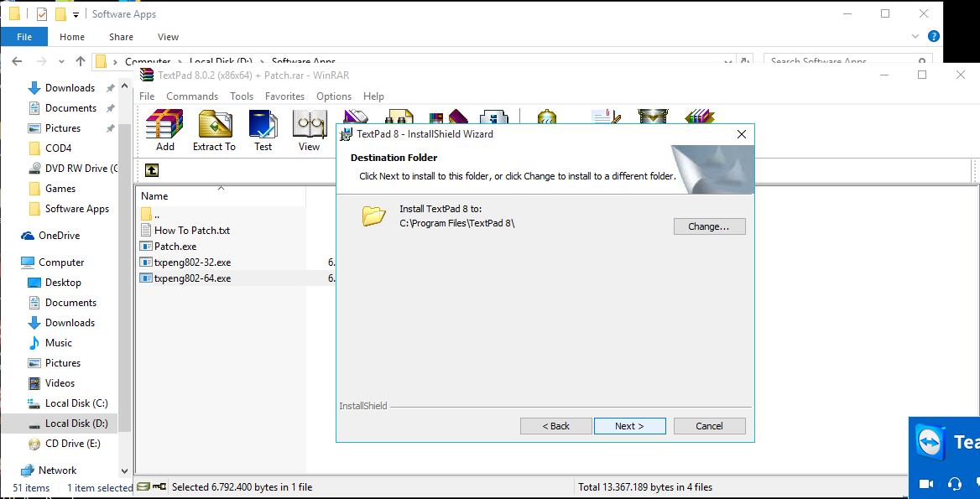Click the < Back button in installer

[555, 426]
